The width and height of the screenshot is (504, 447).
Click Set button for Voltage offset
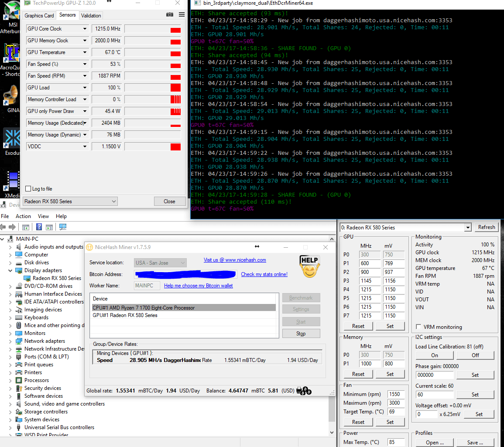[x=479, y=414]
